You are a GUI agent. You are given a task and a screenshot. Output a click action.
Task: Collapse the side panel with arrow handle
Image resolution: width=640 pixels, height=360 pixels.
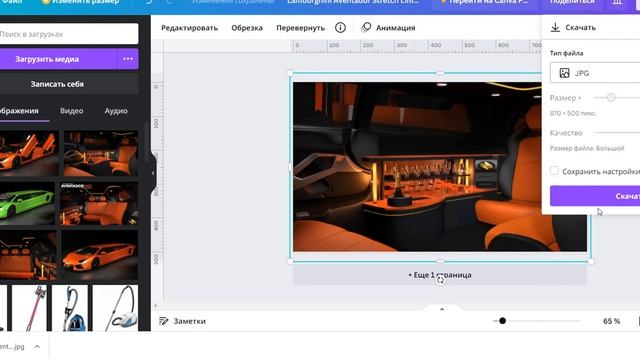click(x=153, y=173)
